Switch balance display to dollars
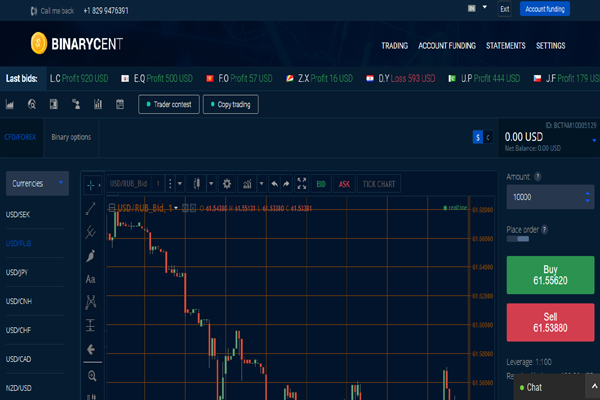Image resolution: width=600 pixels, height=400 pixels. 478,137
